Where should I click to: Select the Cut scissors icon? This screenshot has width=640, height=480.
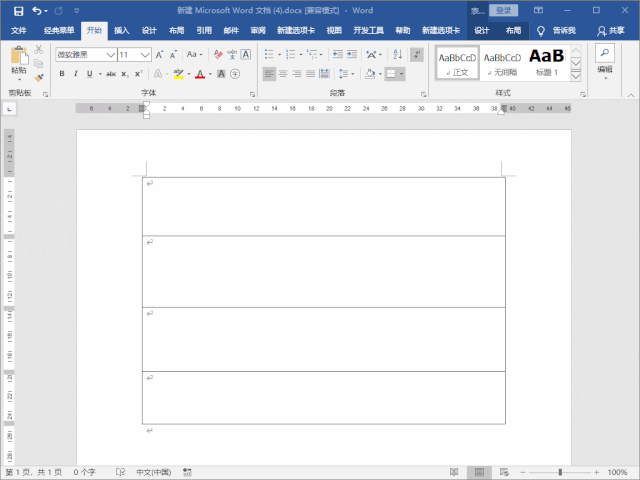pos(39,49)
